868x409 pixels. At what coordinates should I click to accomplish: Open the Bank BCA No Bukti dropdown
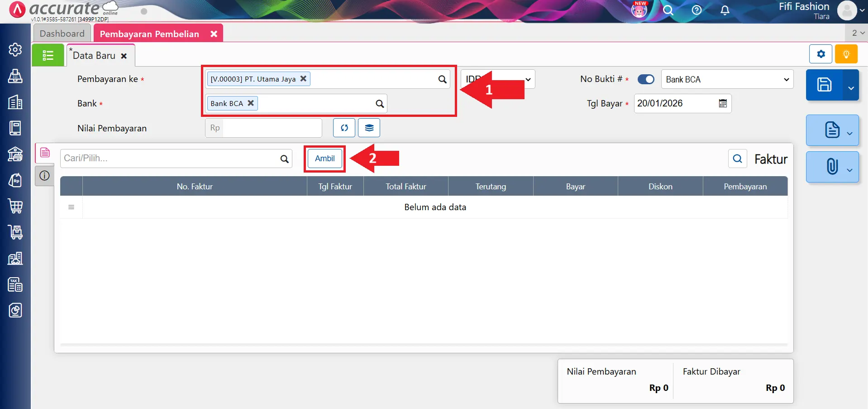[x=727, y=79]
